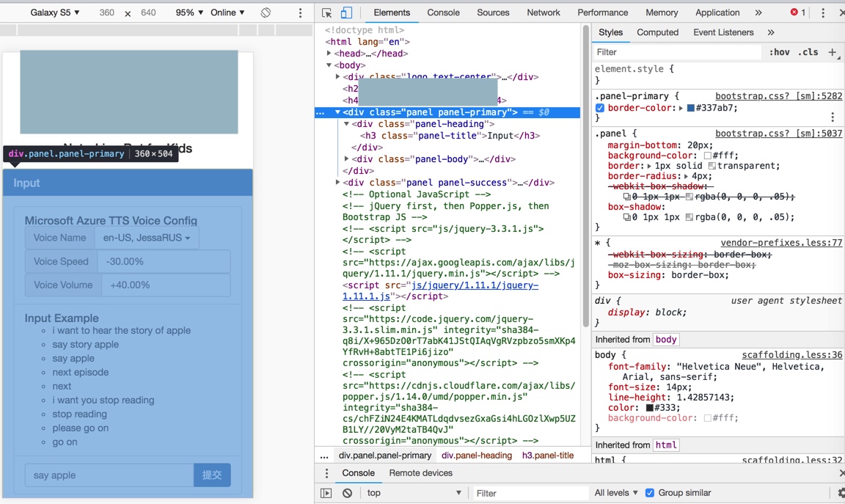Close the console drawer

coord(842,472)
